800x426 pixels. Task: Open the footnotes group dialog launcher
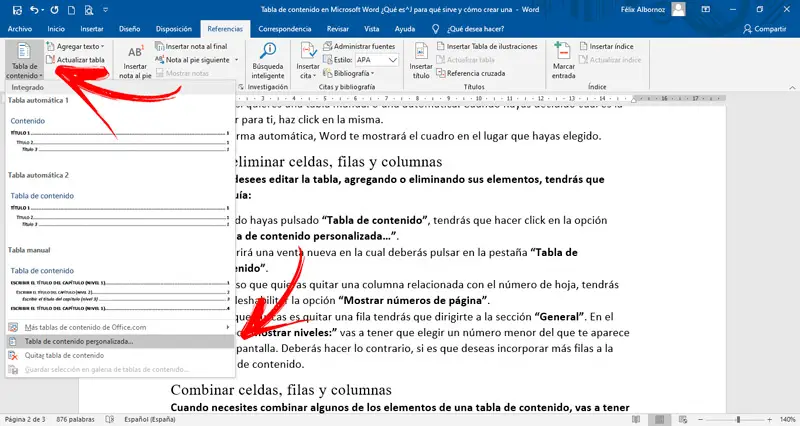coord(241,87)
